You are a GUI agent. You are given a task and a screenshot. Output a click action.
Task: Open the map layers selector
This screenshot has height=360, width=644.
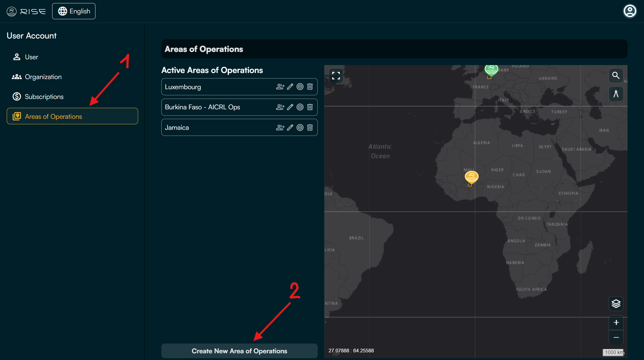(616, 304)
